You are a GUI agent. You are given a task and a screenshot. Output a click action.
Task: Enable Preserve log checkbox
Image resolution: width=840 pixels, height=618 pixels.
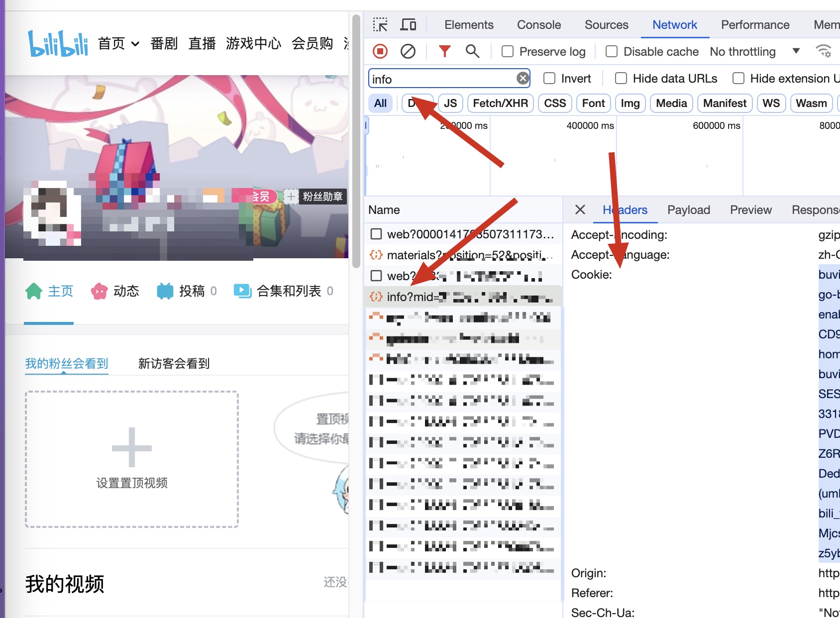click(508, 51)
